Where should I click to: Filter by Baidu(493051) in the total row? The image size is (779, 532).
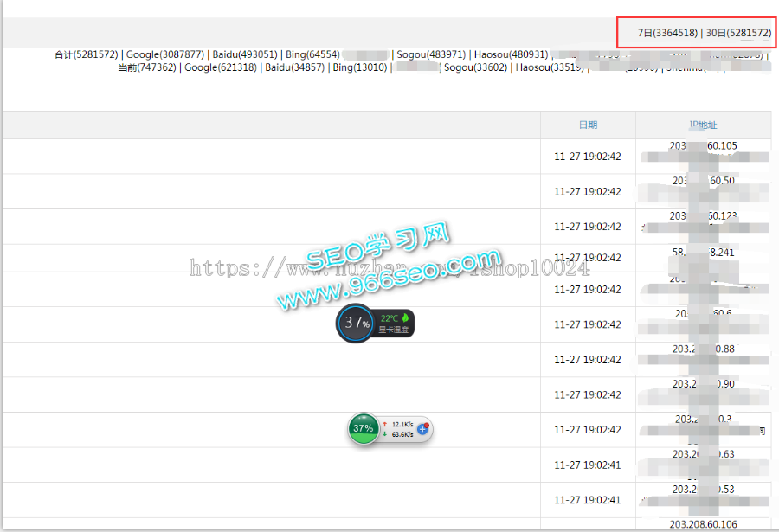(244, 54)
